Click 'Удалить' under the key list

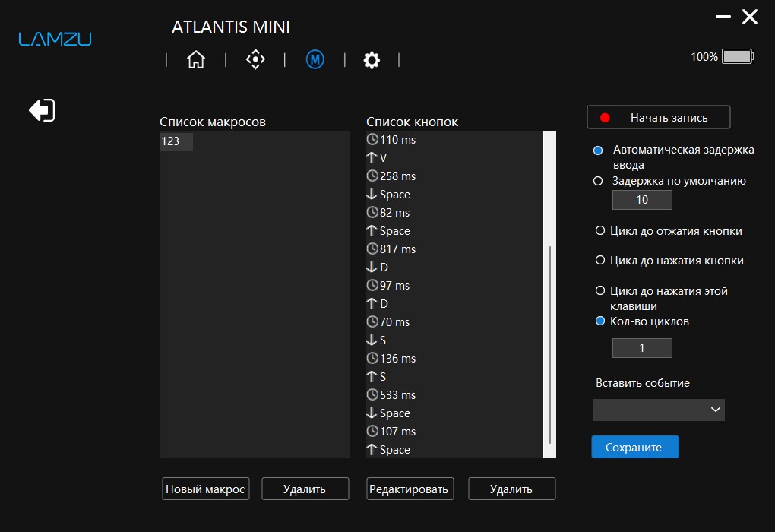pyautogui.click(x=511, y=489)
